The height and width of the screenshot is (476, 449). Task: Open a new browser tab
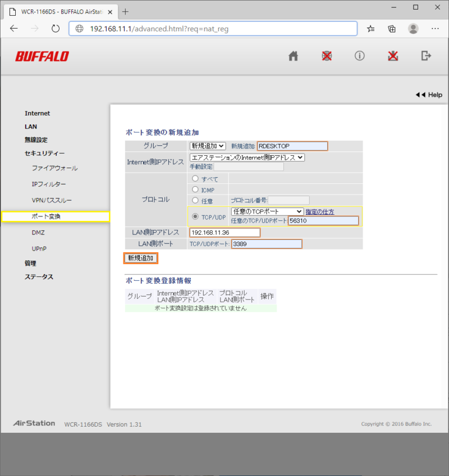click(x=125, y=12)
